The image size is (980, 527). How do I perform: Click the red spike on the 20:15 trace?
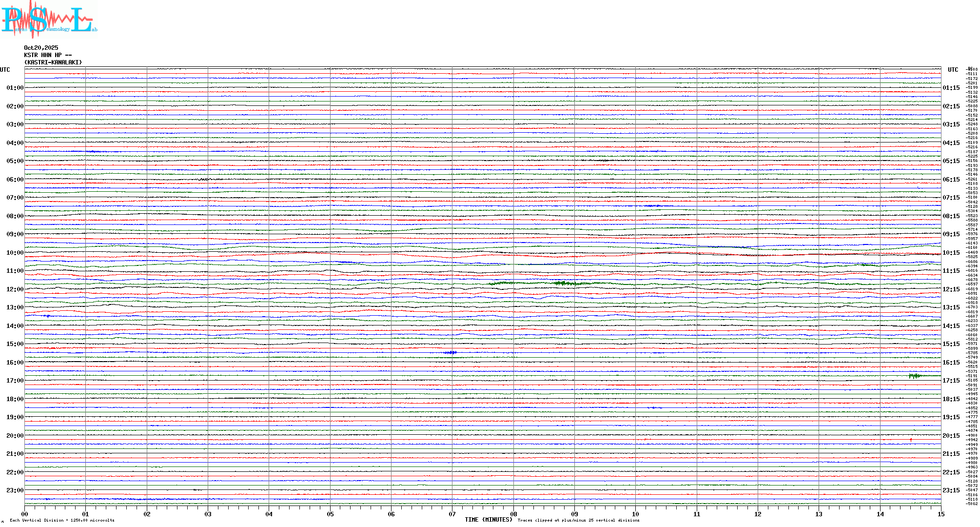tap(911, 440)
